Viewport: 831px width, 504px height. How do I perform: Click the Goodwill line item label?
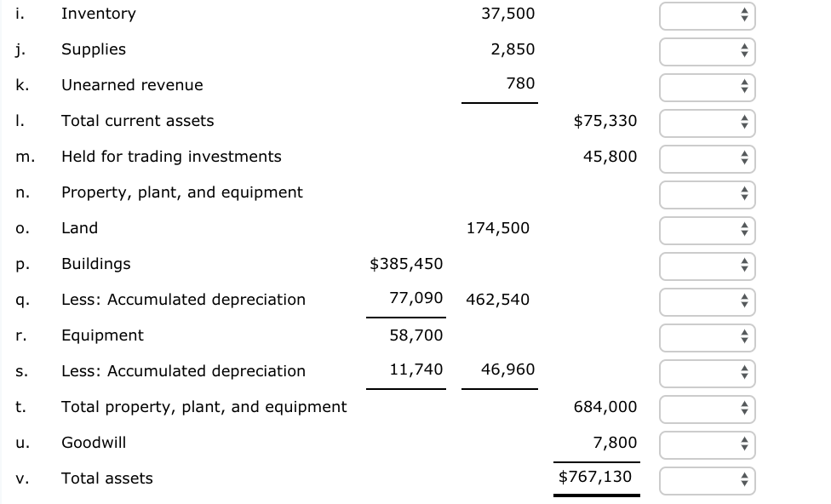(x=91, y=443)
